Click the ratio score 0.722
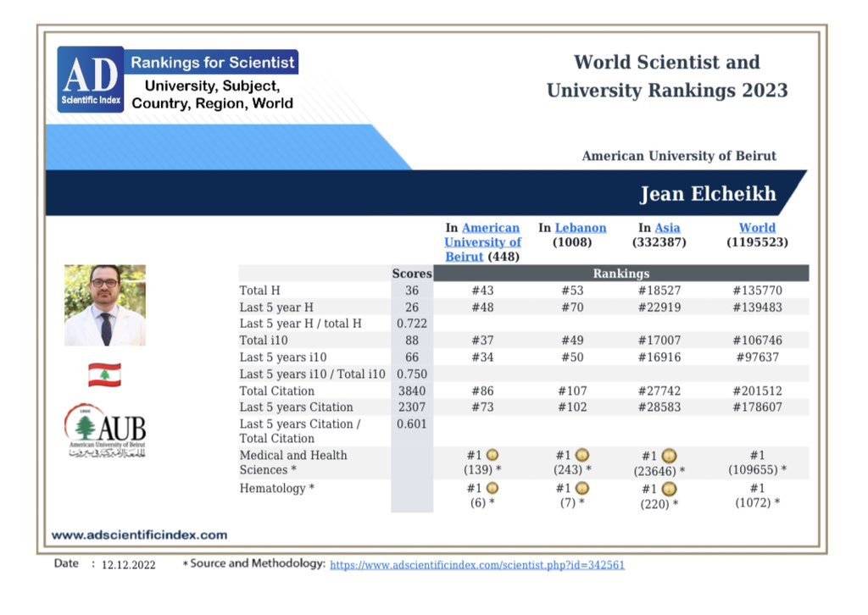The width and height of the screenshot is (868, 615). (412, 324)
